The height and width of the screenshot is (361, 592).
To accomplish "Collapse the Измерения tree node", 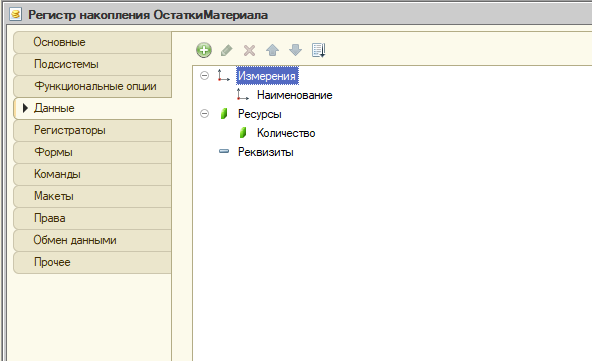I will point(204,76).
